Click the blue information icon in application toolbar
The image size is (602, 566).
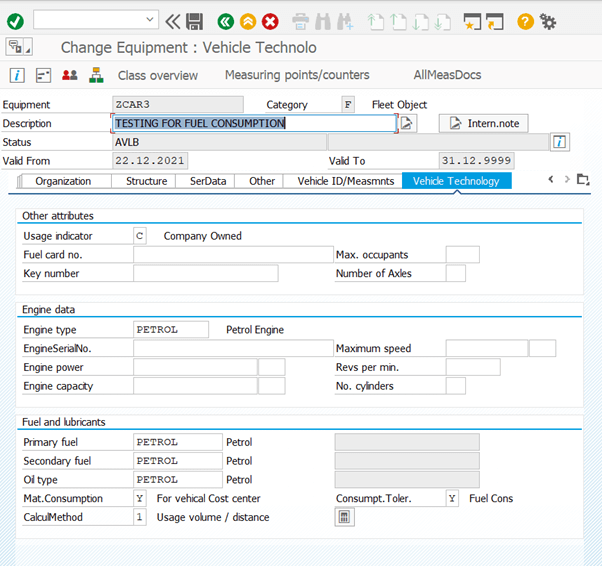click(x=17, y=75)
